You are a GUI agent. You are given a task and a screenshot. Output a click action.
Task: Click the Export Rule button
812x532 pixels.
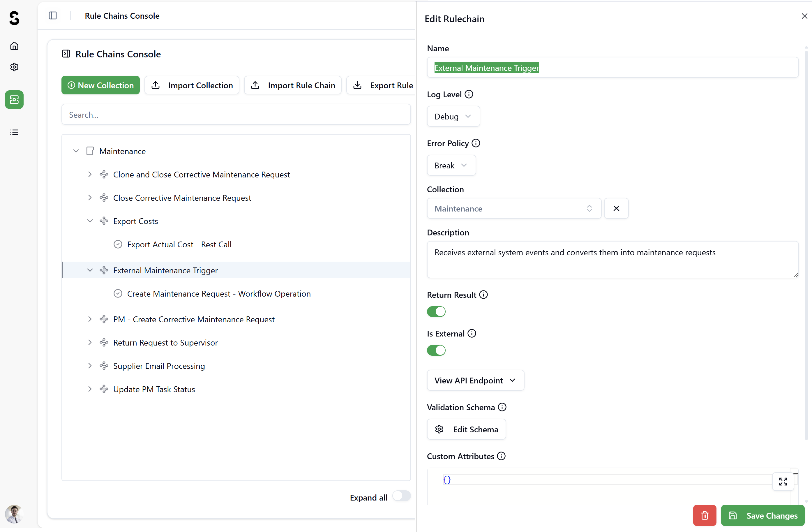pos(382,85)
